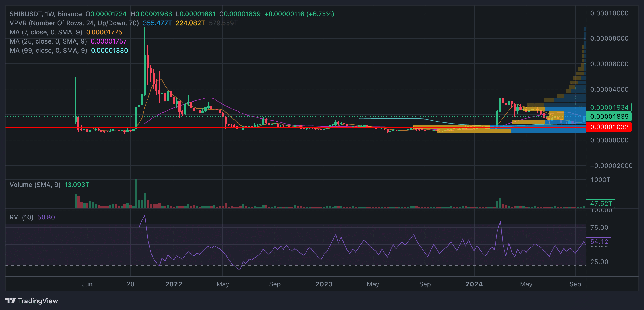Screen dimensions: 644x310
Task: Click the low price L0.00001681 value
Action: [196, 14]
